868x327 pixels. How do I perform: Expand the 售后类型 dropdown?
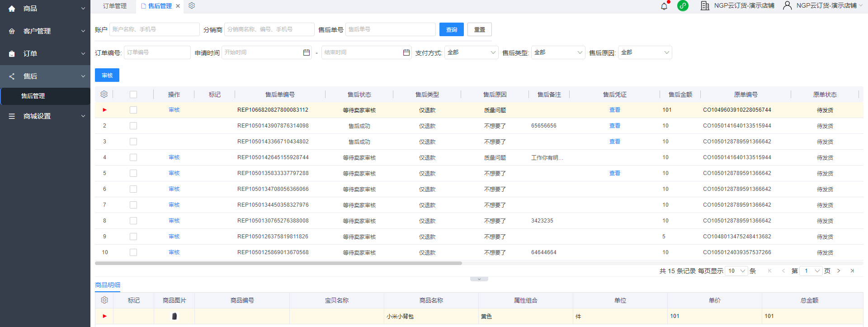point(558,52)
